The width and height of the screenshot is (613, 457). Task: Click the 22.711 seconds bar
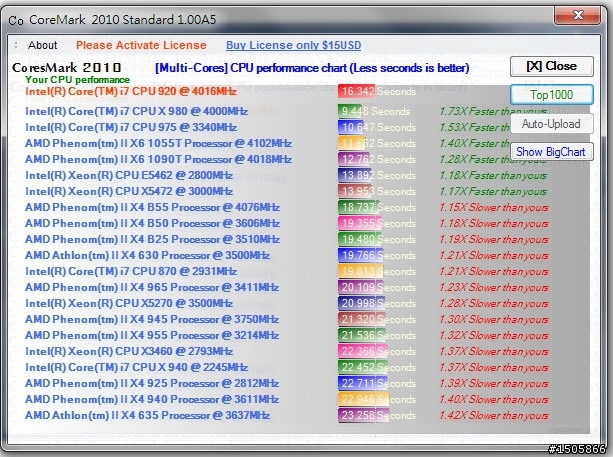364,384
